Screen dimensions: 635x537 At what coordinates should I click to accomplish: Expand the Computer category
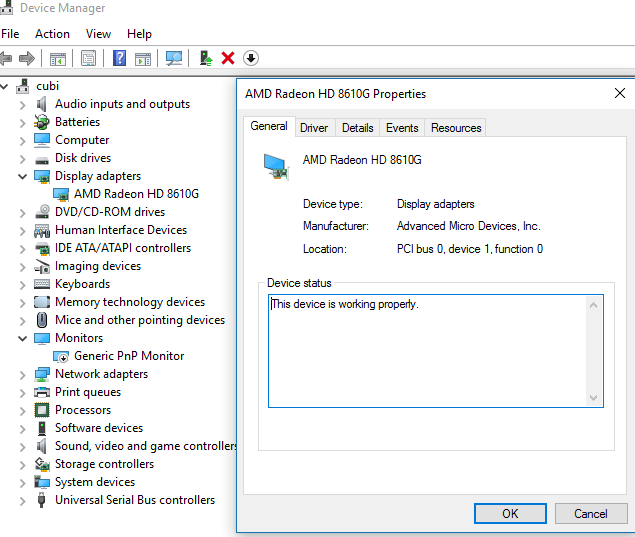[x=23, y=141]
